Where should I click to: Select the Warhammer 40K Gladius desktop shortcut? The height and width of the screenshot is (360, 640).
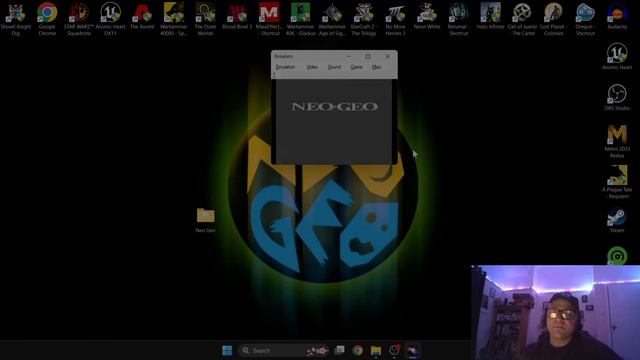[300, 19]
